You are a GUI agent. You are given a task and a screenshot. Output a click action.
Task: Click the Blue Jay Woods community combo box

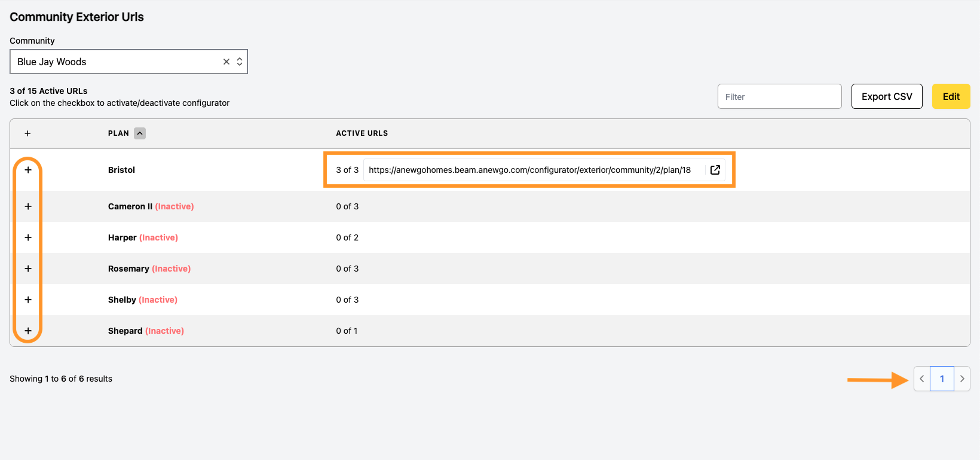(128, 62)
